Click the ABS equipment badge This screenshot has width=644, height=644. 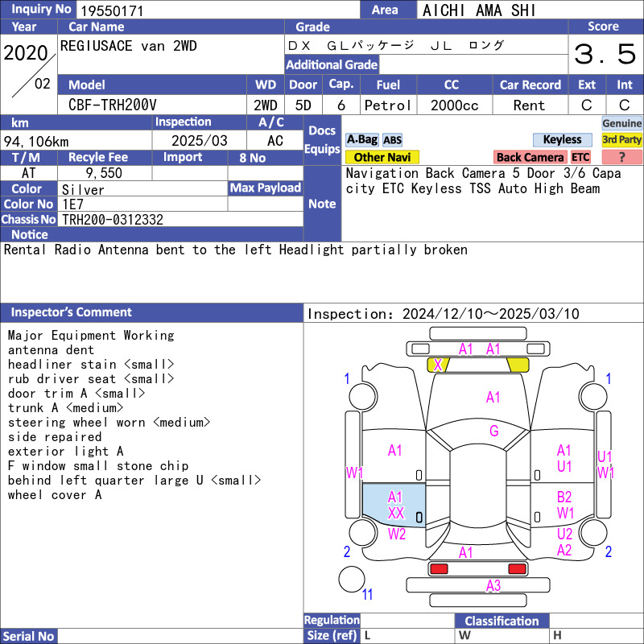tap(392, 140)
